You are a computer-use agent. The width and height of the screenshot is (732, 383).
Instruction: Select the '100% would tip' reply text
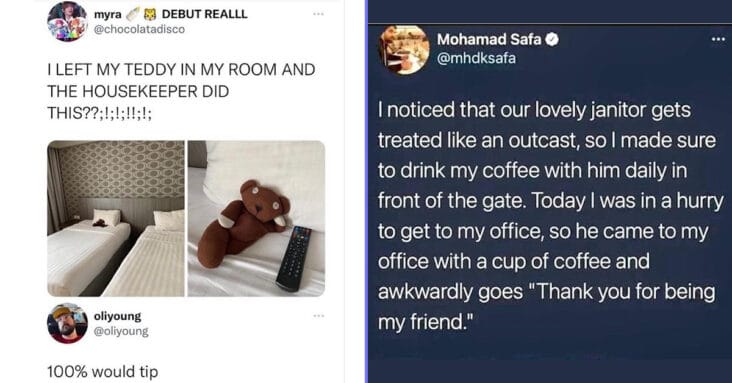[103, 372]
